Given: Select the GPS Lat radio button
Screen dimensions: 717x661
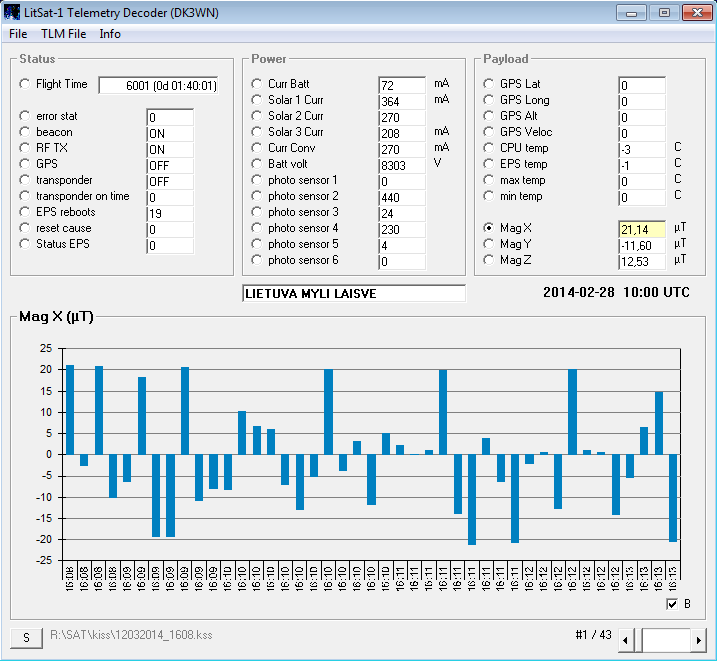Looking at the screenshot, I should point(489,84).
